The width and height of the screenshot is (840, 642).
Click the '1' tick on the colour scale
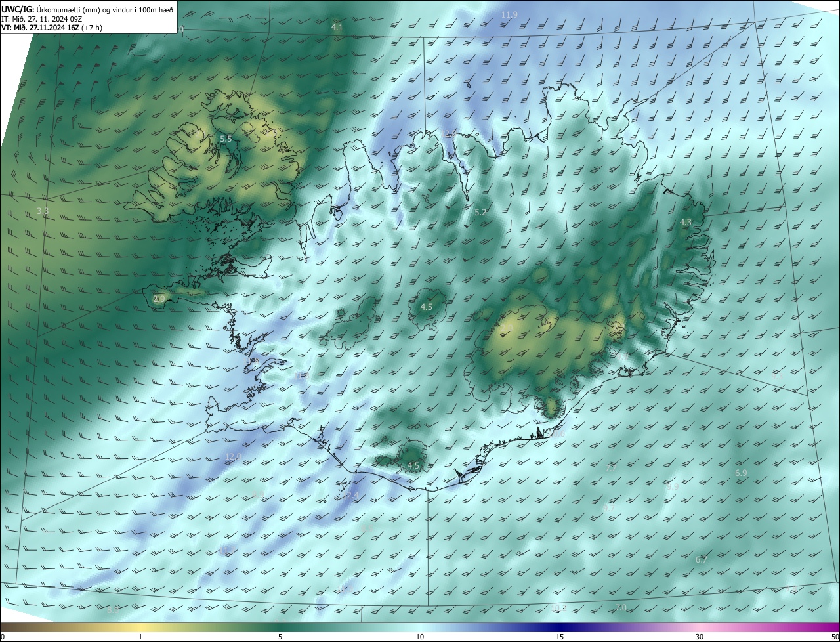click(x=140, y=637)
